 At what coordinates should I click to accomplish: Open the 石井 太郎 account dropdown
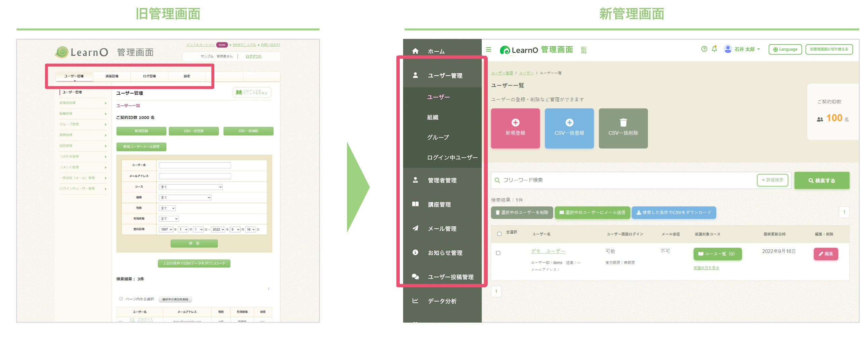747,49
